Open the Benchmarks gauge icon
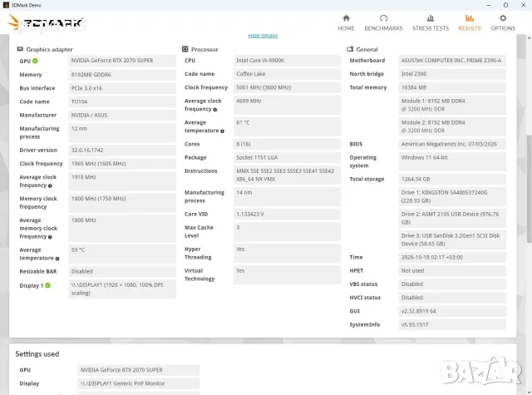The width and height of the screenshot is (532, 395). point(383,18)
